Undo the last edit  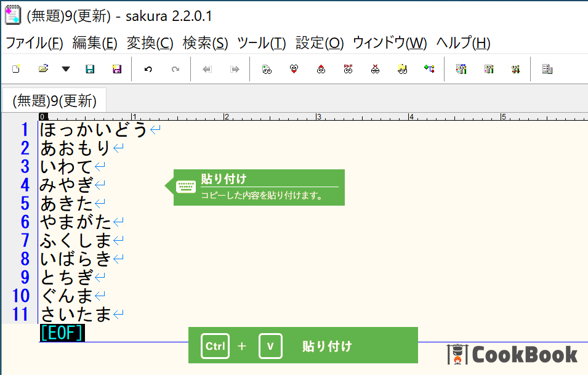(148, 69)
